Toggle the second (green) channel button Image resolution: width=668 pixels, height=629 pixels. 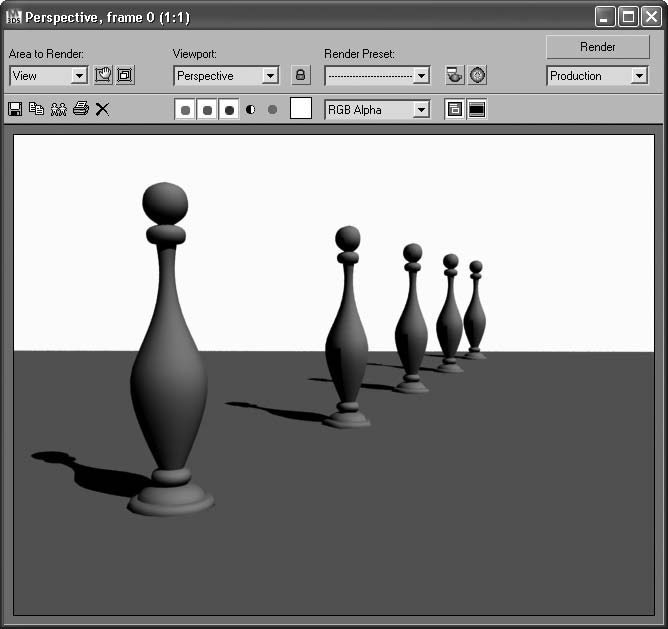coord(207,110)
